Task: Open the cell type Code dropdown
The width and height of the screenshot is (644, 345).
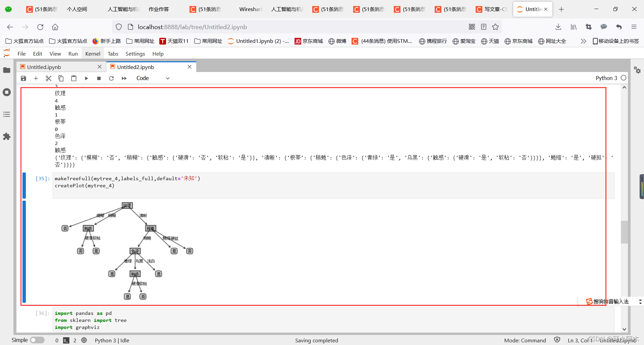Action: point(153,78)
